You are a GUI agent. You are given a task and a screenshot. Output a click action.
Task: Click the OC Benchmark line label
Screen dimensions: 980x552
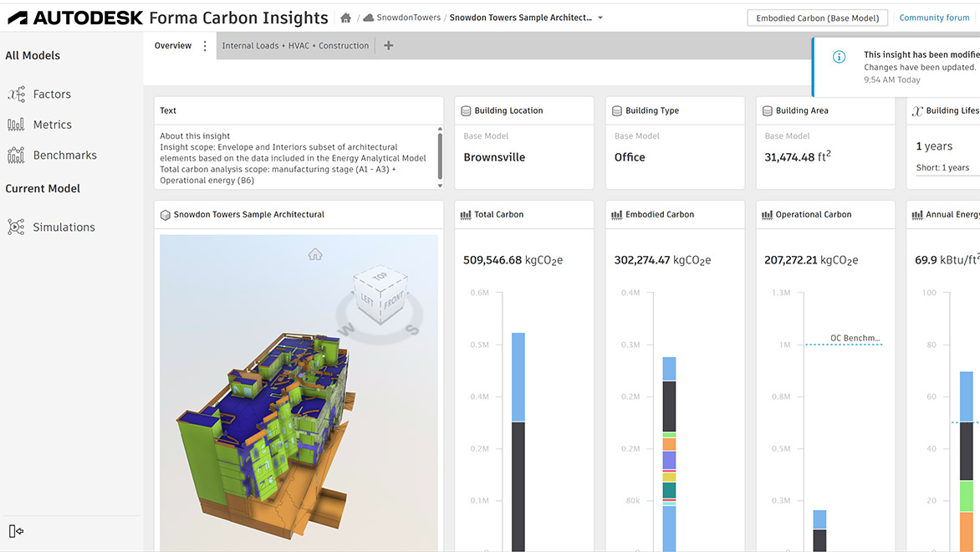(855, 338)
